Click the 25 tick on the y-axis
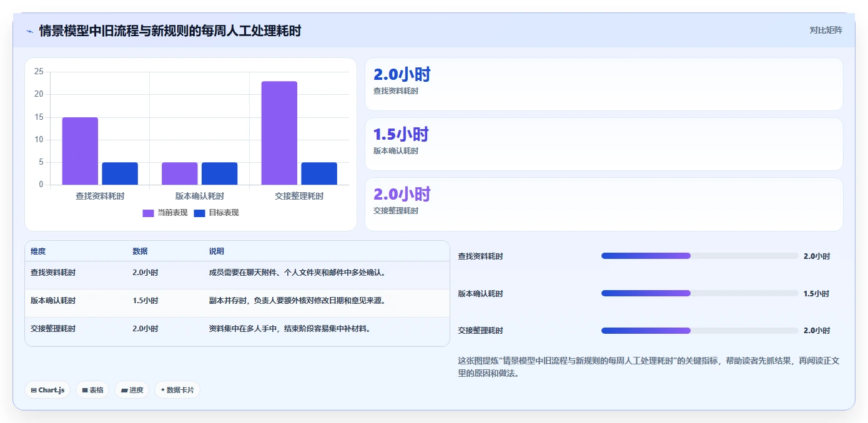This screenshot has height=423, width=868. pyautogui.click(x=39, y=72)
